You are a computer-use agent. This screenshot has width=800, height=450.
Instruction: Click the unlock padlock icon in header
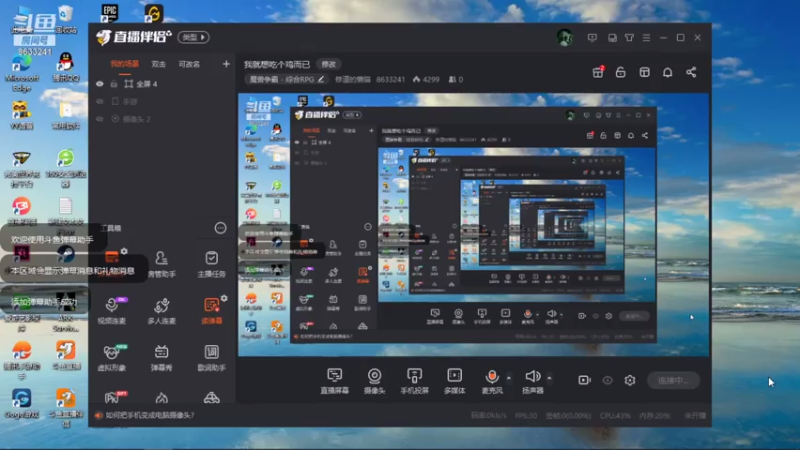click(x=620, y=72)
